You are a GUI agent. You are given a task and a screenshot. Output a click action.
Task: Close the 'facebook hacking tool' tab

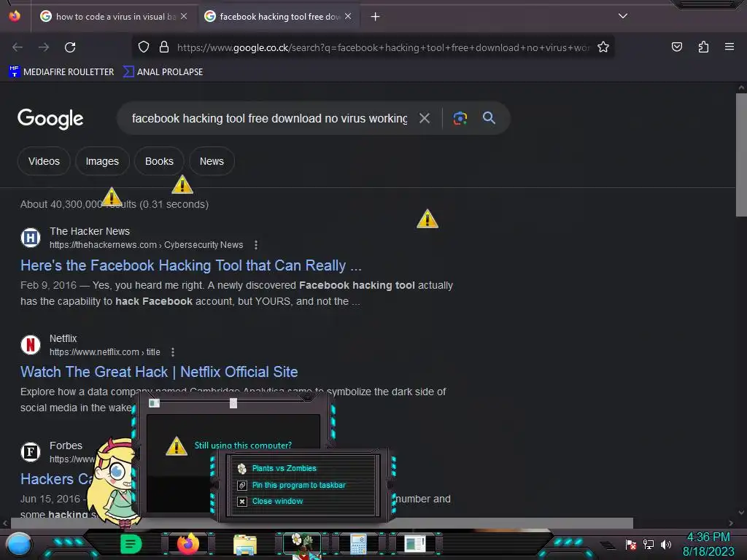pos(348,16)
